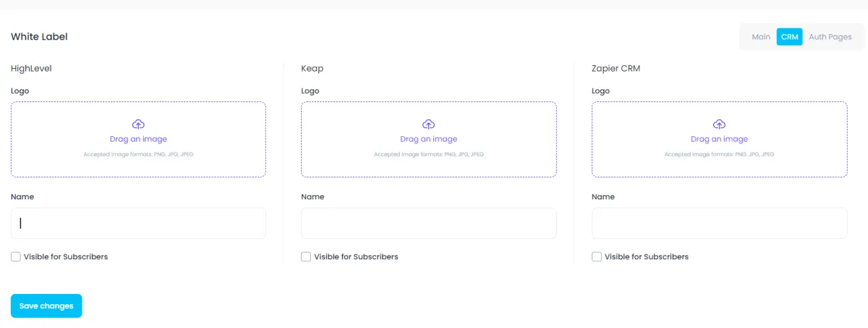The height and width of the screenshot is (328, 868).
Task: Check Visible for Subscribers under Zapier CRM
Action: click(x=597, y=257)
